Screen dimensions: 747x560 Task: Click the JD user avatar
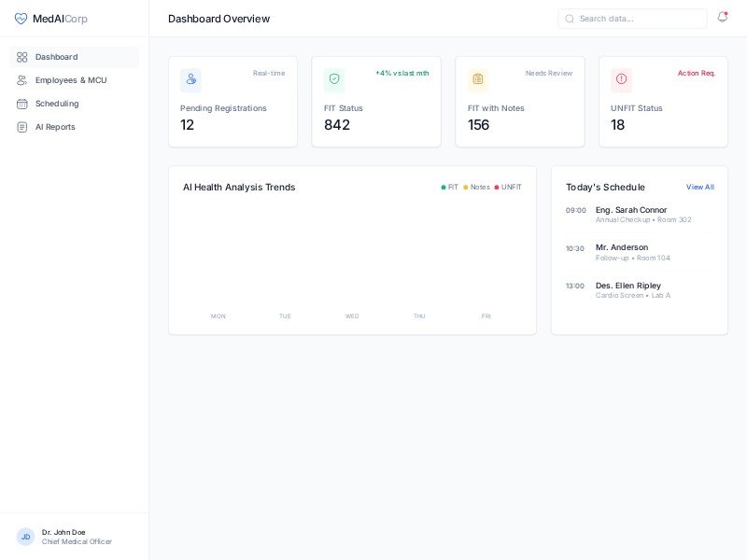(x=26, y=537)
